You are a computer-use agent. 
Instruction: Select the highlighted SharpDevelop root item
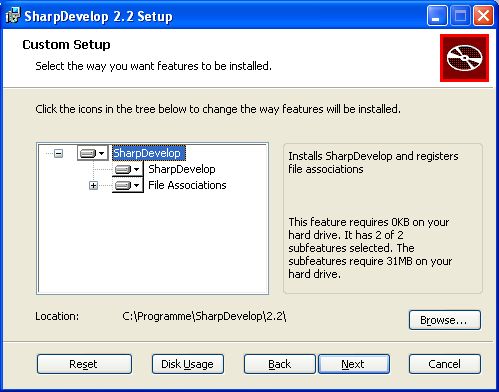[148, 153]
